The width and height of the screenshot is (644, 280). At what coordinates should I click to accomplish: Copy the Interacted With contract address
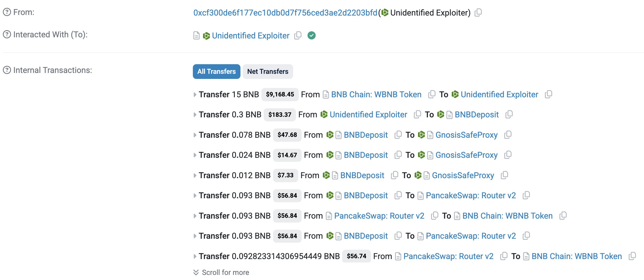click(x=298, y=35)
